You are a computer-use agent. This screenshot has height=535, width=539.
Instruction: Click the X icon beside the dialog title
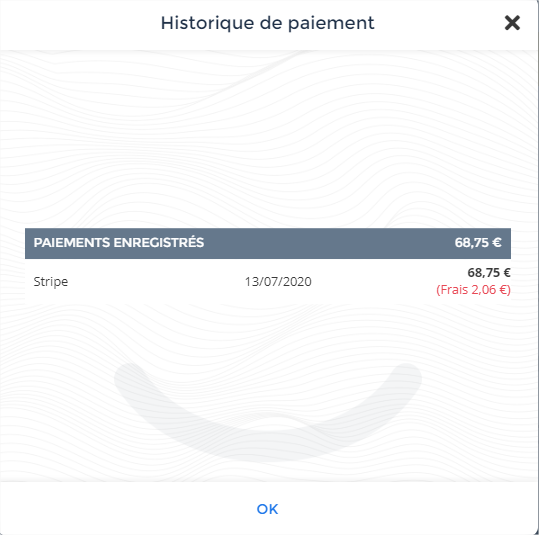point(512,23)
